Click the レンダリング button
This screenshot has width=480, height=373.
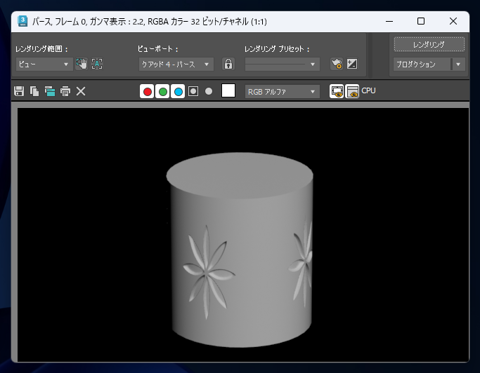coord(429,44)
